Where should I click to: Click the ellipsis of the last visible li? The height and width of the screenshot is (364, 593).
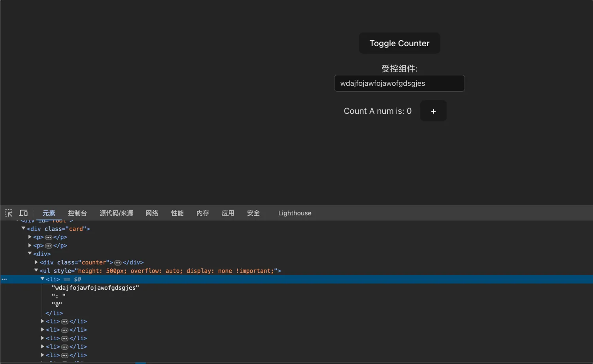(x=64, y=355)
